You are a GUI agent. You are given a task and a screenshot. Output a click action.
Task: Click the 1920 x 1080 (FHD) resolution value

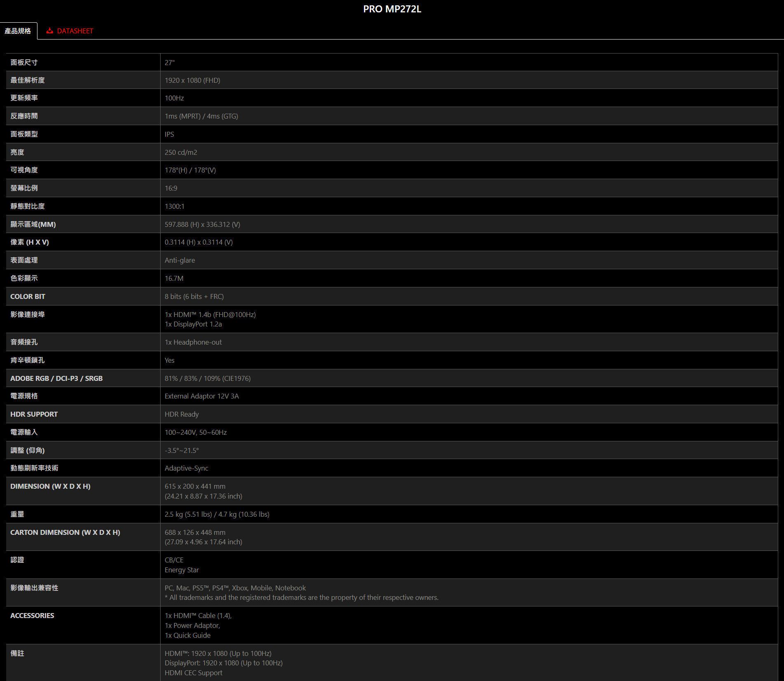pyautogui.click(x=192, y=80)
